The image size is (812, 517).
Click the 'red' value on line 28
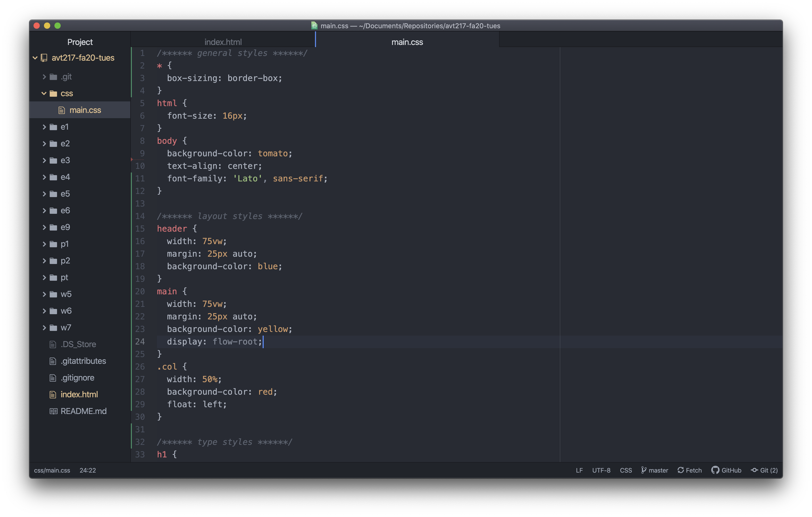[265, 392]
